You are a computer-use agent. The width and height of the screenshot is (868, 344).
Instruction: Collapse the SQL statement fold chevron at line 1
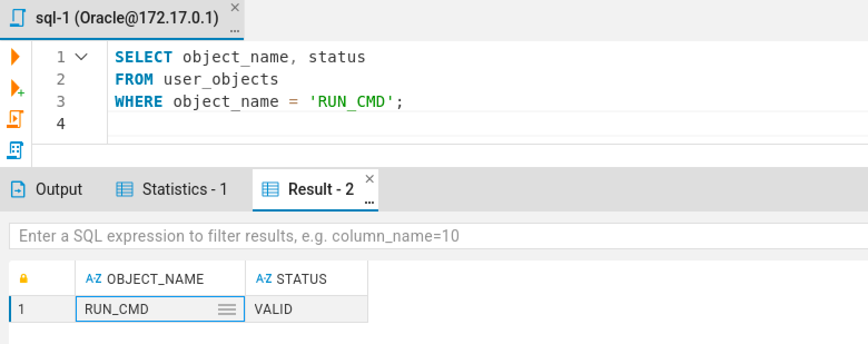click(x=81, y=57)
